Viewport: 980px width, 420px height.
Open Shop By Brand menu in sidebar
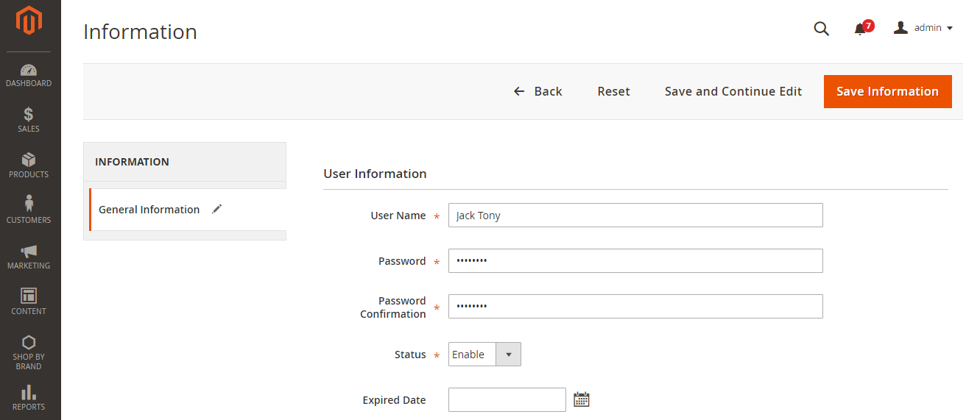pyautogui.click(x=29, y=352)
